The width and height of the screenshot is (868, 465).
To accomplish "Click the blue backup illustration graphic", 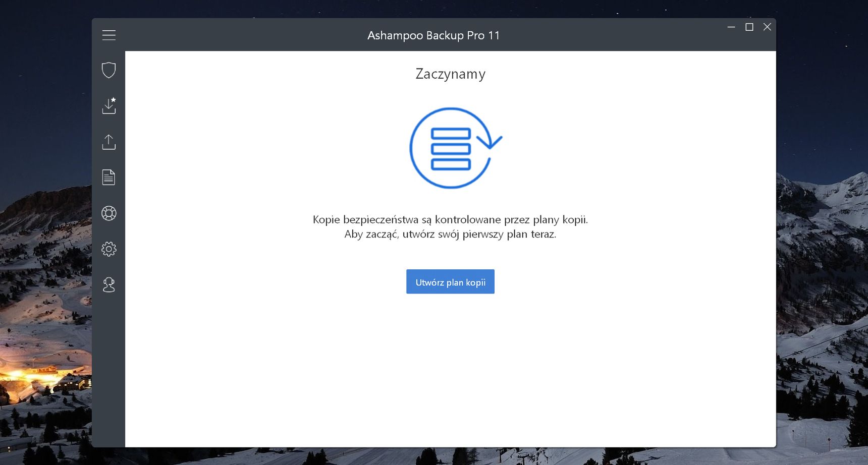I will click(x=455, y=148).
